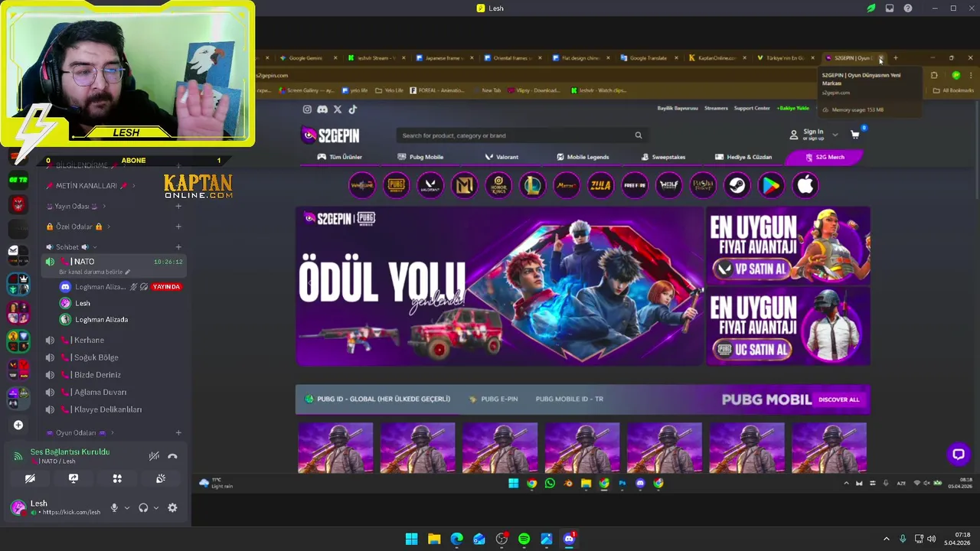Open the live chat support bubble
980x551 pixels.
tap(958, 454)
